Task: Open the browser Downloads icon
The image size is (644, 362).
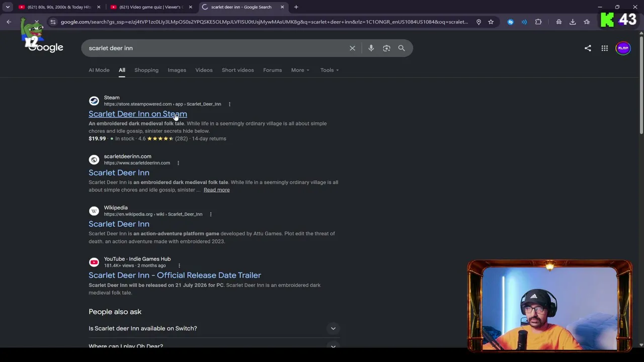Action: (x=573, y=22)
